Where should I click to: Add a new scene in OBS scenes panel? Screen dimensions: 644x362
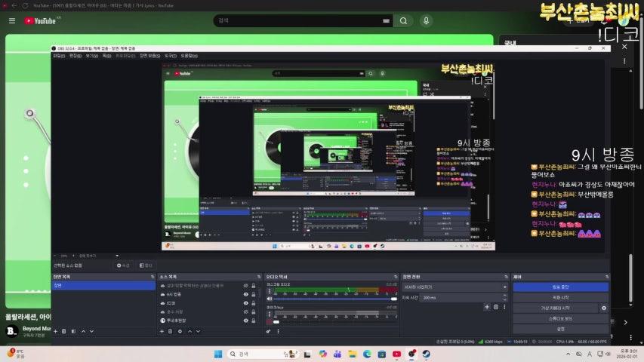55,331
